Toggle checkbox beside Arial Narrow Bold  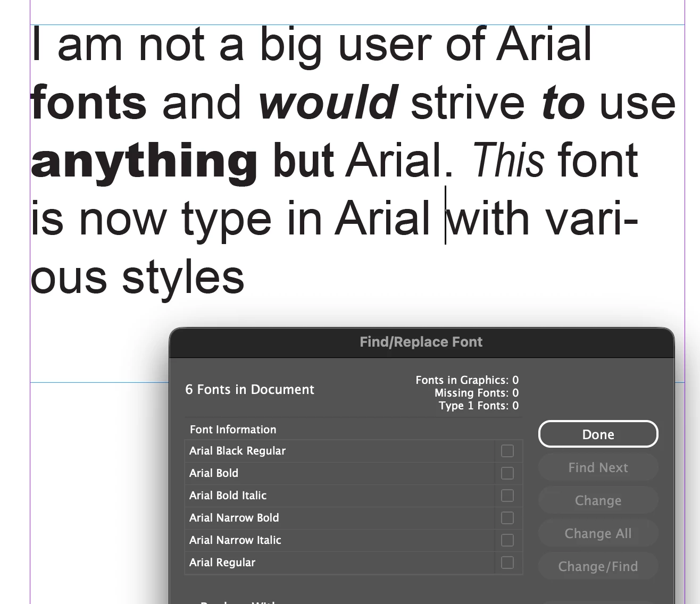(x=507, y=518)
